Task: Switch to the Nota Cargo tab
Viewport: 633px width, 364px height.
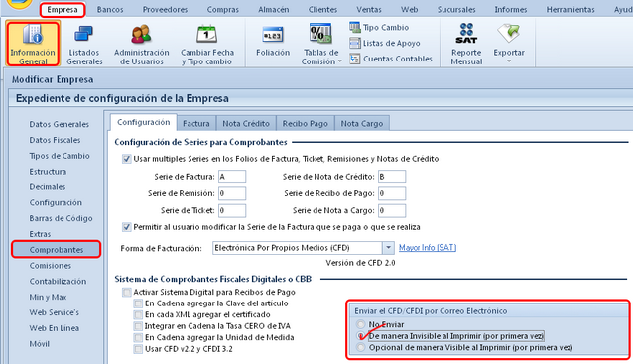Action: click(x=362, y=124)
